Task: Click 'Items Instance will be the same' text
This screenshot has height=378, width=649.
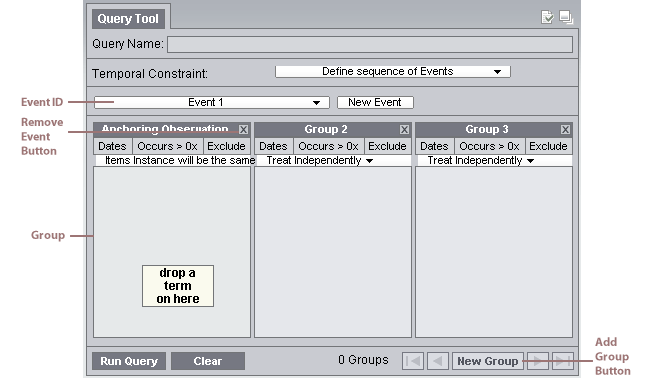Action: click(x=180, y=161)
